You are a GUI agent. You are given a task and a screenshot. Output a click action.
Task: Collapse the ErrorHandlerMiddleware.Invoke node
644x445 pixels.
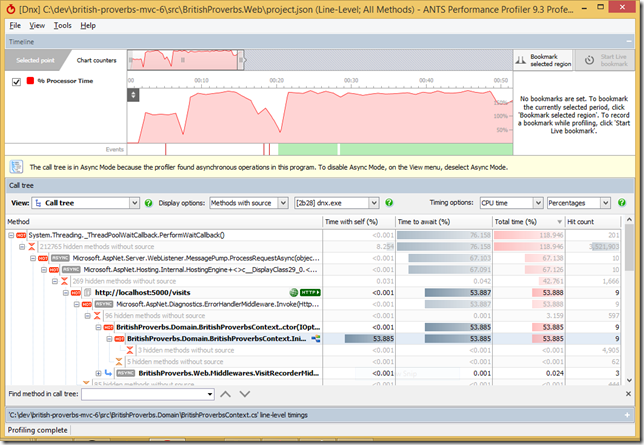click(77, 304)
